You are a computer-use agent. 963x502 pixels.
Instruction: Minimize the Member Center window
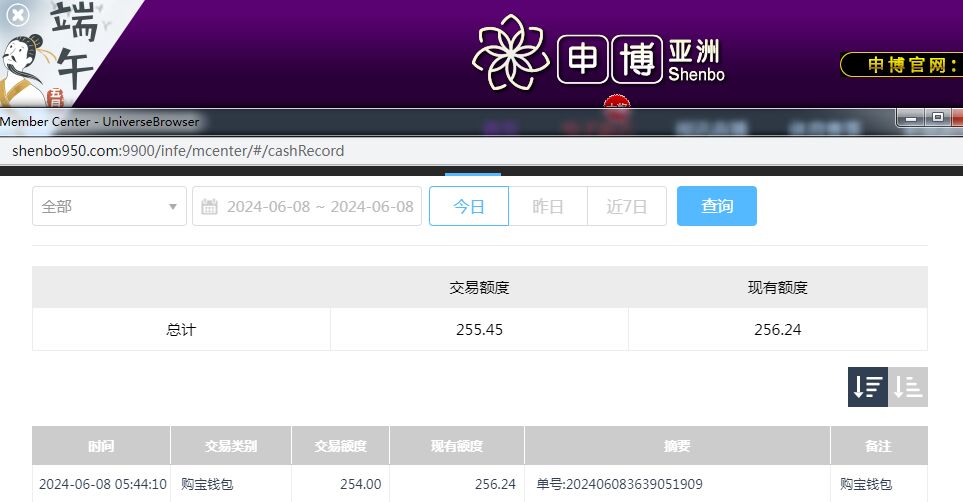pyautogui.click(x=911, y=118)
